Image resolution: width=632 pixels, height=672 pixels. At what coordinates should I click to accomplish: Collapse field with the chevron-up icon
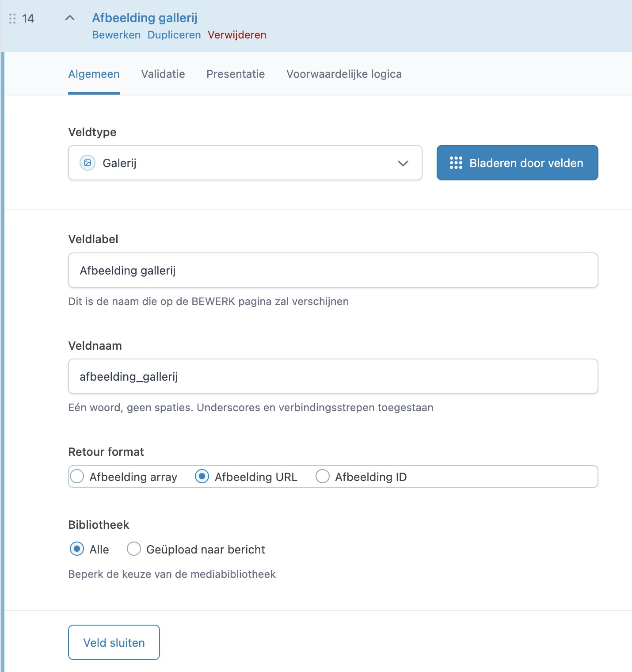70,18
